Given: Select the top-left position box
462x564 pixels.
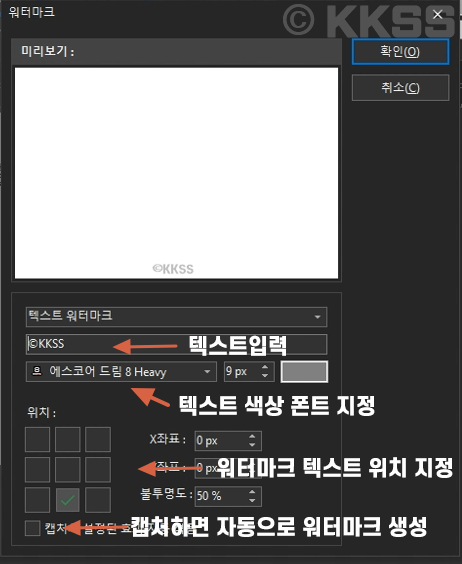Looking at the screenshot, I should click(x=37, y=439).
